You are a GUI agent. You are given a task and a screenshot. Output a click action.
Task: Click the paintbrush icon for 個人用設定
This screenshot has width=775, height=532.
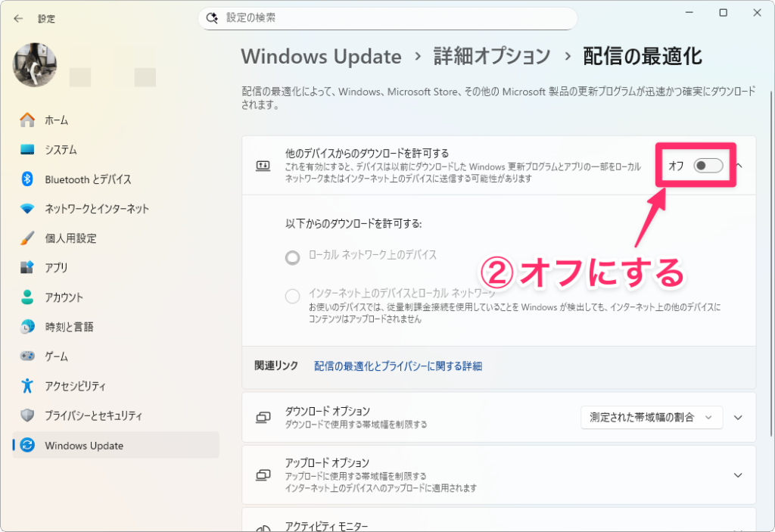click(x=27, y=238)
